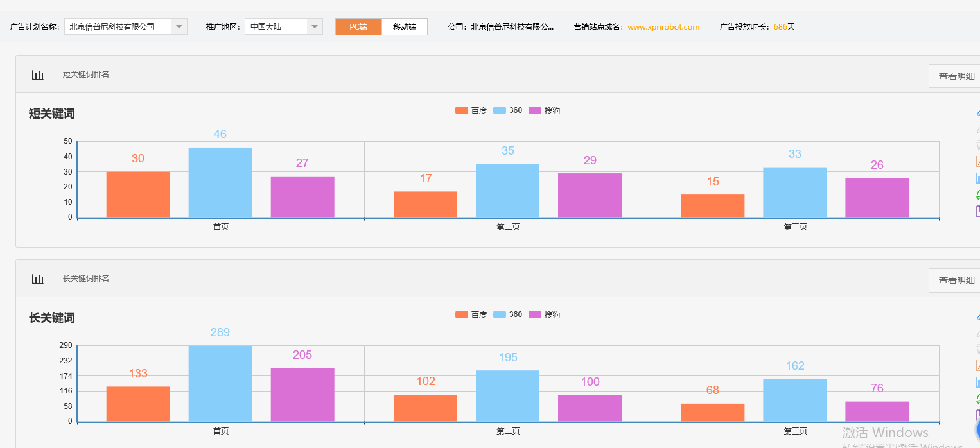Refresh the long keyword chart
The height and width of the screenshot is (448, 980).
978,398
